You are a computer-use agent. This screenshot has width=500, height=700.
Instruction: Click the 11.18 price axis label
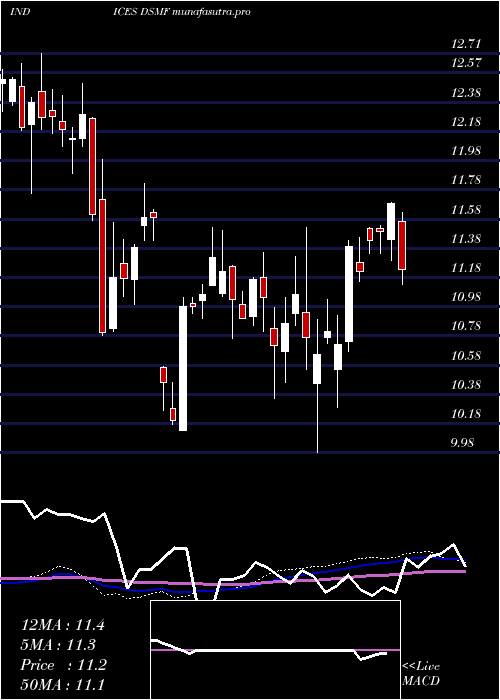click(x=466, y=268)
